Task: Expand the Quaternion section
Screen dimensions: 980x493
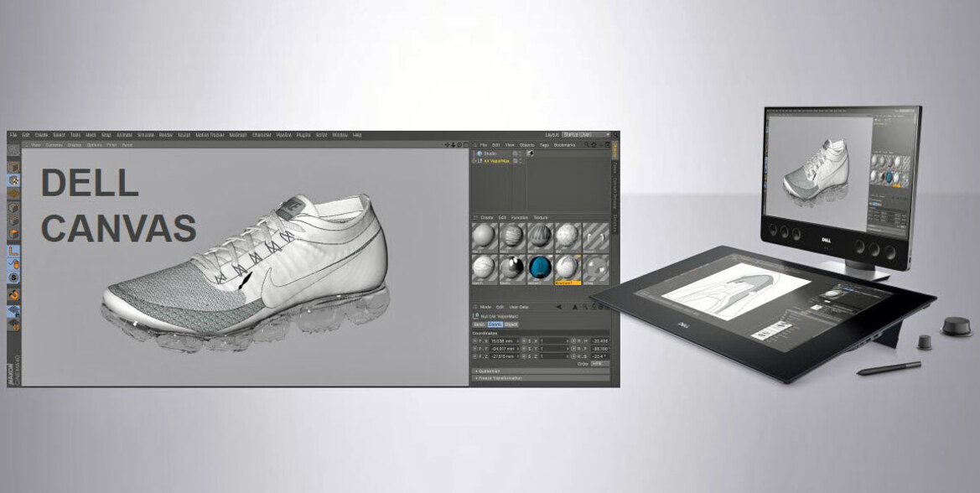Action: click(x=540, y=371)
